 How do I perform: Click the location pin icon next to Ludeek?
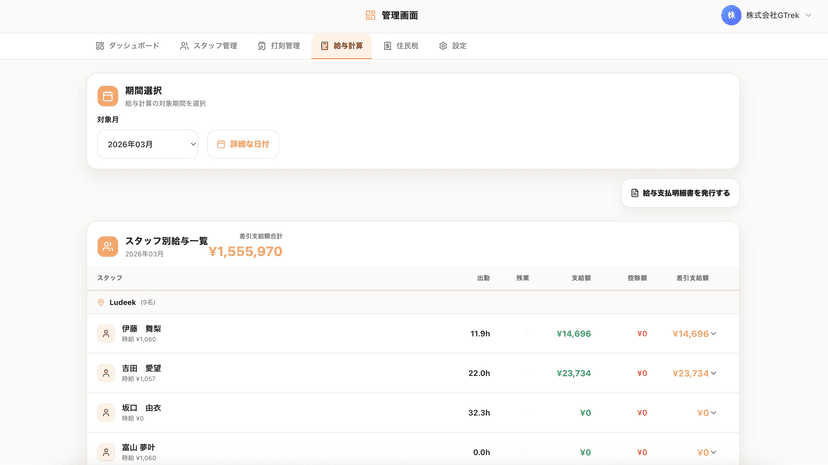101,302
